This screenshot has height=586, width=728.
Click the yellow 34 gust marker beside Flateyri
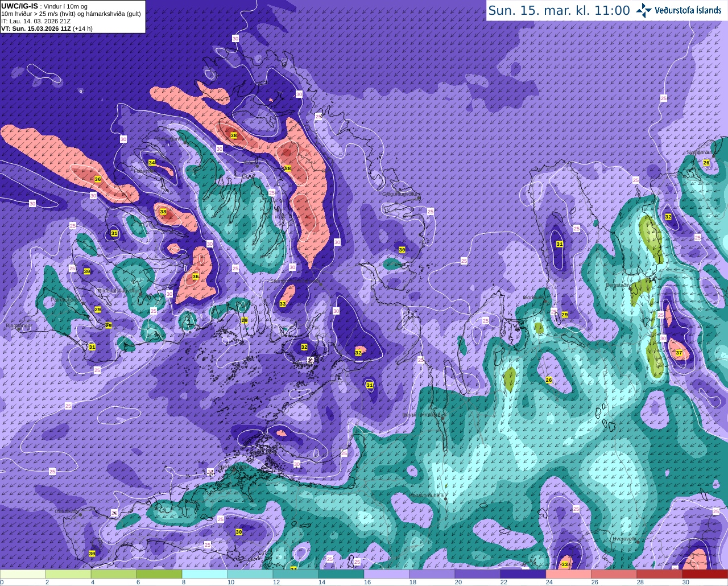152,163
